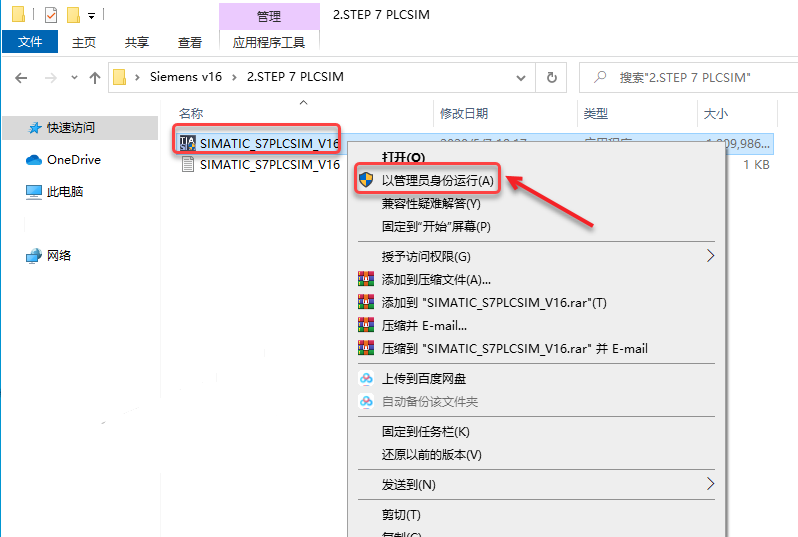The height and width of the screenshot is (537, 798).
Task: Sort files by the 修改日期 column
Action: [464, 114]
